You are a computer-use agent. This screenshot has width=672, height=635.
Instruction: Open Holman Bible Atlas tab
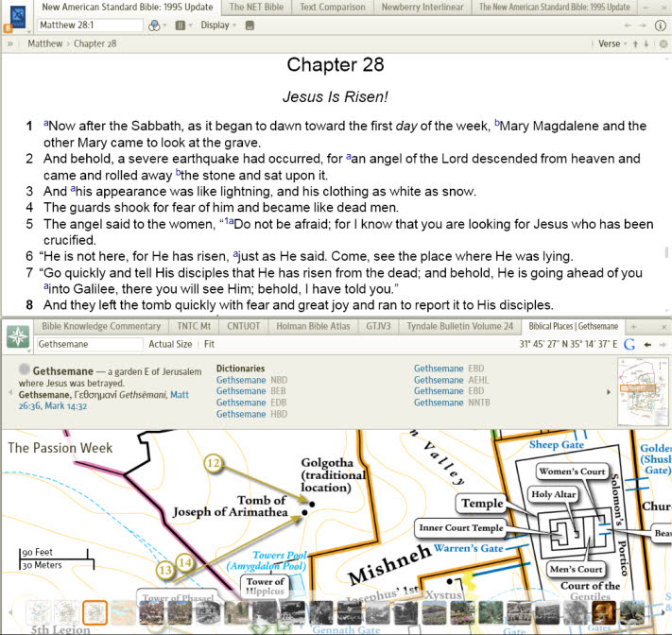pyautogui.click(x=313, y=327)
